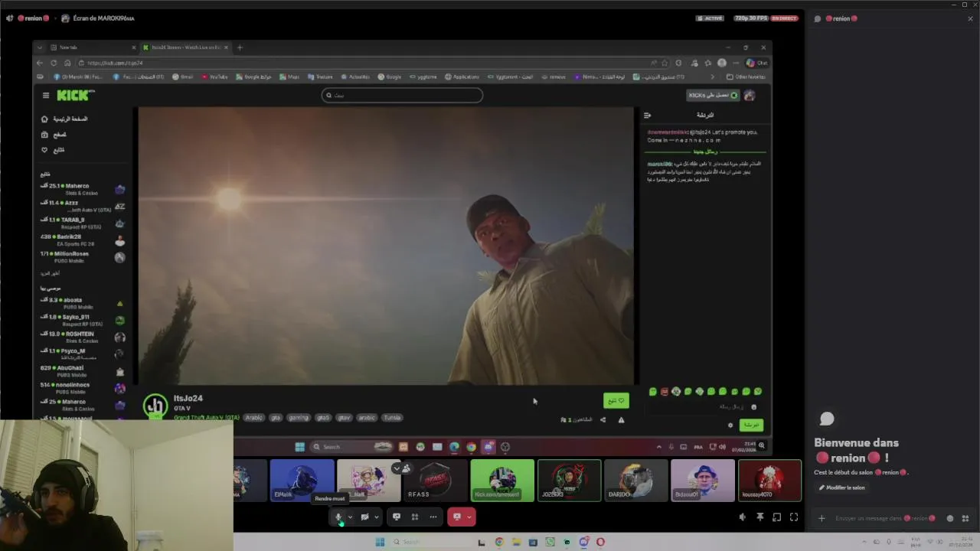
Task: Click the share icon below Kick video
Action: tap(603, 419)
